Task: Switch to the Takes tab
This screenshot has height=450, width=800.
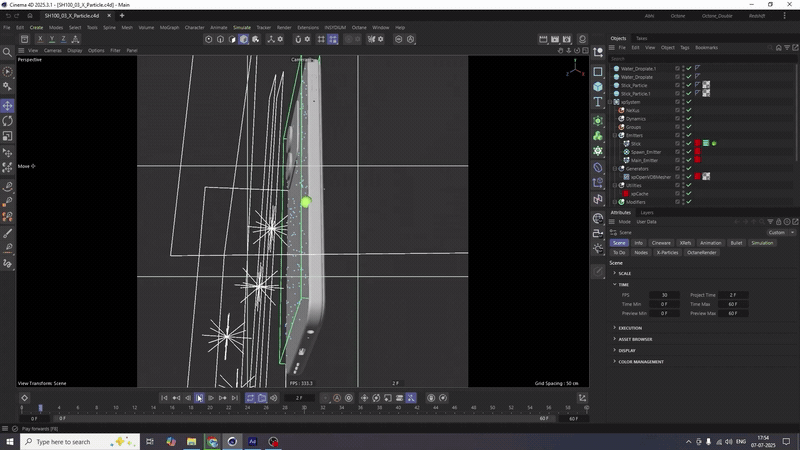Action: tap(641, 38)
